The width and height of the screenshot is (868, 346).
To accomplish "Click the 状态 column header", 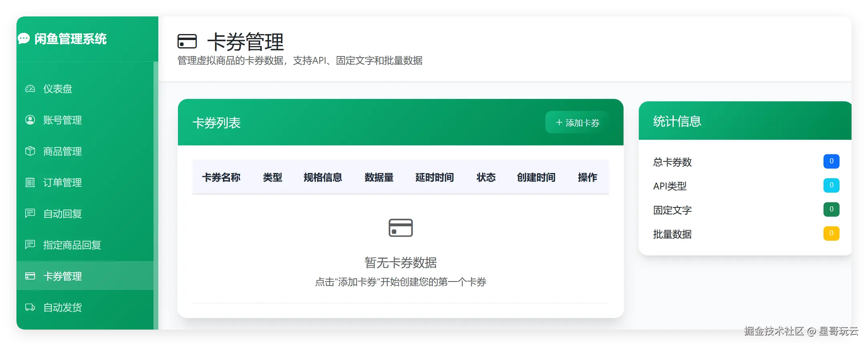I will click(486, 177).
